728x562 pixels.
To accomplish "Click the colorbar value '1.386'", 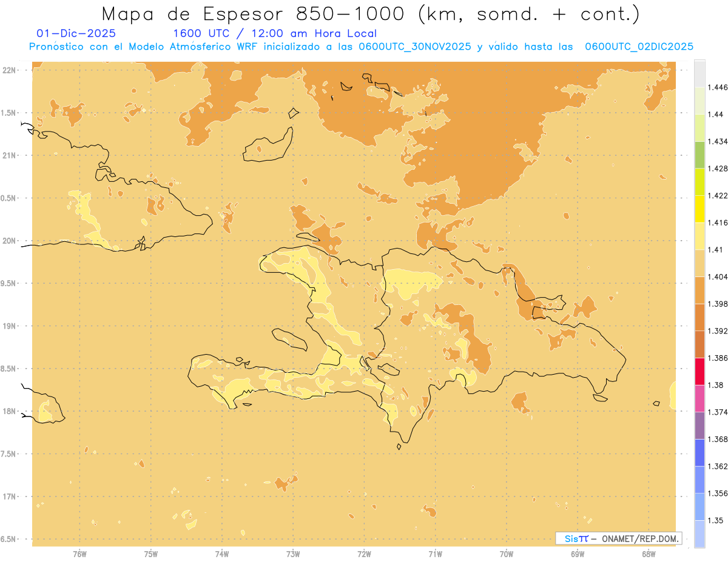I will click(718, 358).
